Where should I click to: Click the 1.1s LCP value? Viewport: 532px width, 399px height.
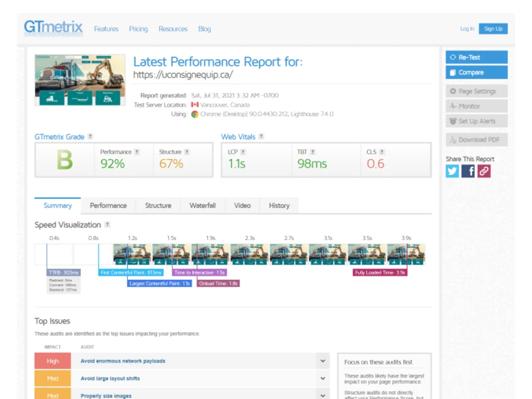coord(237,164)
